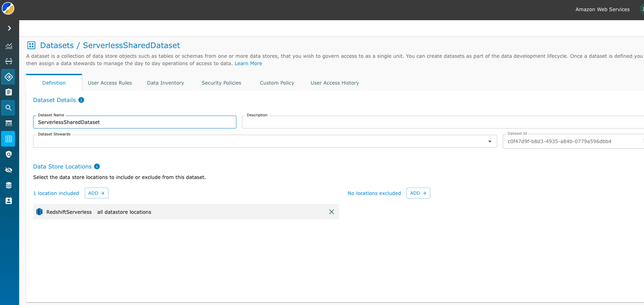The image size is (644, 305).
Task: Open the analytics chart icon in the sidebar
Action: tap(9, 46)
